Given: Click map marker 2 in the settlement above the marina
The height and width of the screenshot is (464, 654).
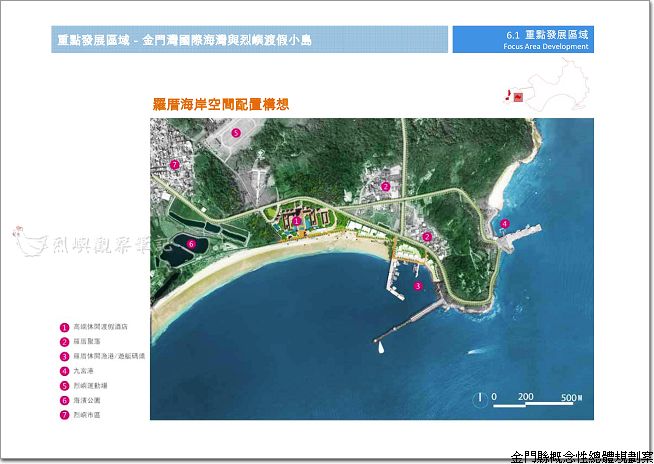Looking at the screenshot, I should tap(426, 237).
